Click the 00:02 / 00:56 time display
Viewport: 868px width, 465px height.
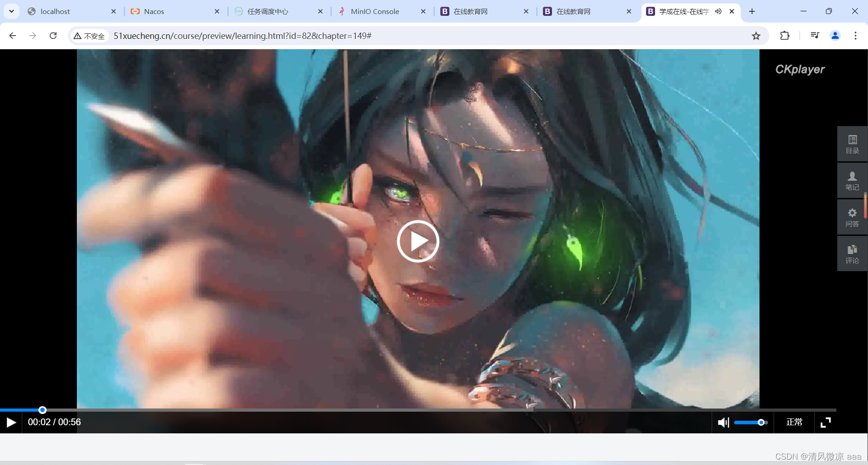click(x=54, y=422)
